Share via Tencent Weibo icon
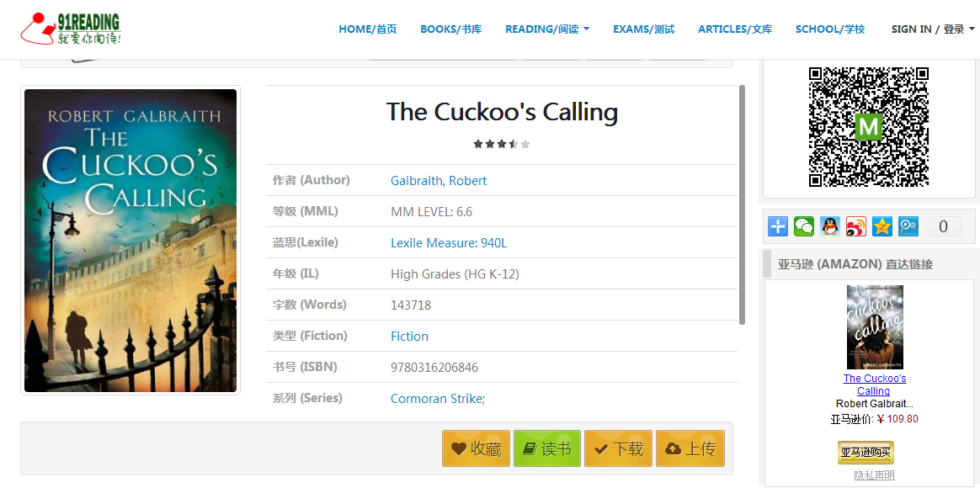The width and height of the screenshot is (980, 488). (x=908, y=226)
